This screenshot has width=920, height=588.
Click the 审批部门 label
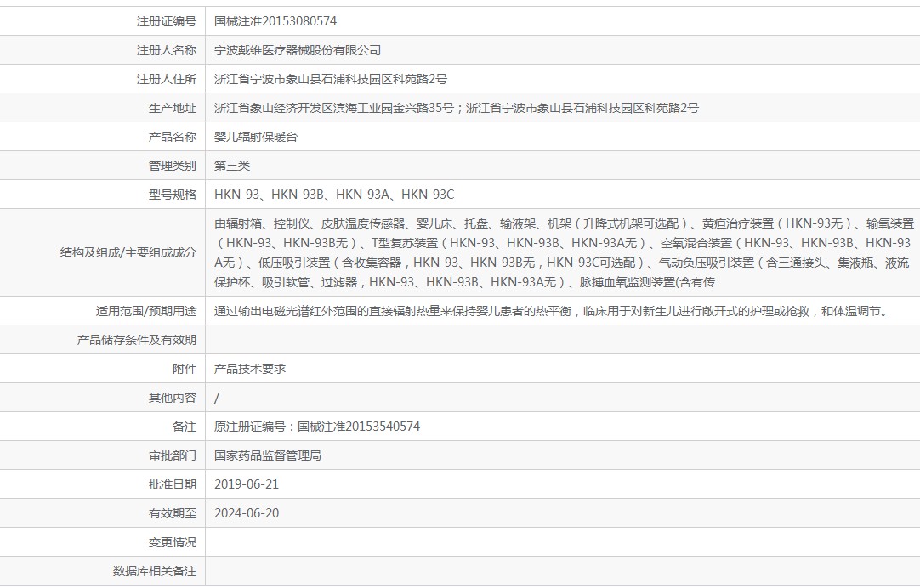172,455
